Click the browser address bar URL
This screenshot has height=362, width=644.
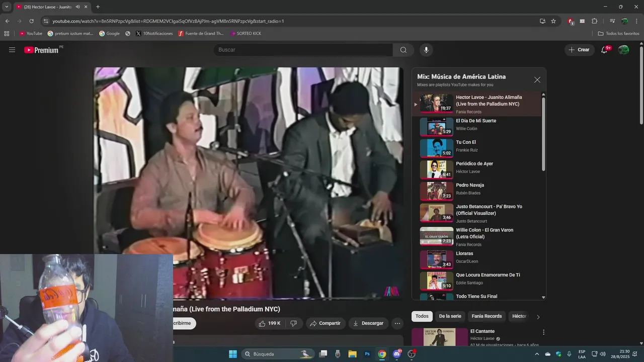pyautogui.click(x=168, y=21)
